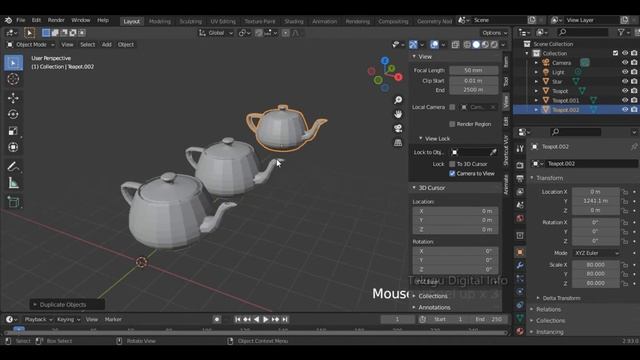This screenshot has width=640, height=360.
Task: Open the Window menu
Action: click(80, 20)
